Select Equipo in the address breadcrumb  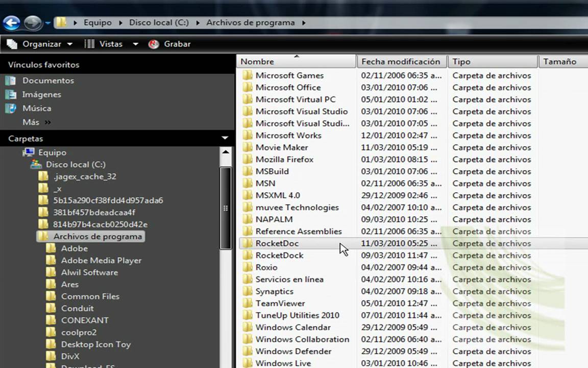97,22
